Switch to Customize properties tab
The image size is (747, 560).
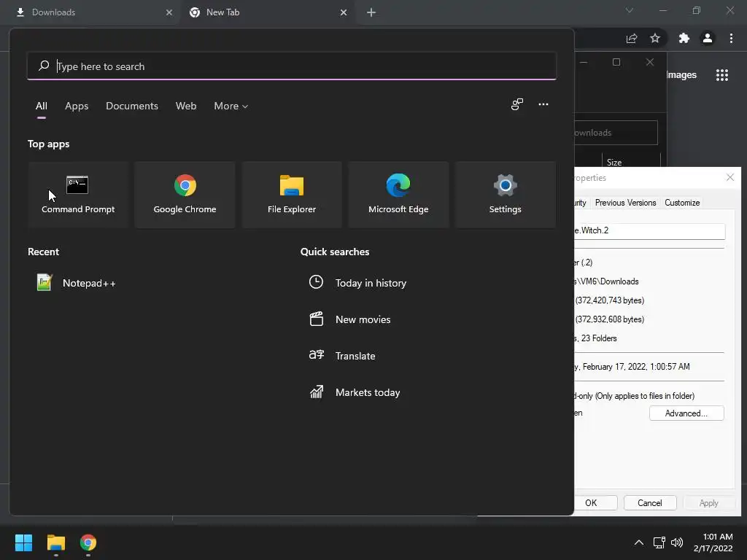[x=682, y=203]
